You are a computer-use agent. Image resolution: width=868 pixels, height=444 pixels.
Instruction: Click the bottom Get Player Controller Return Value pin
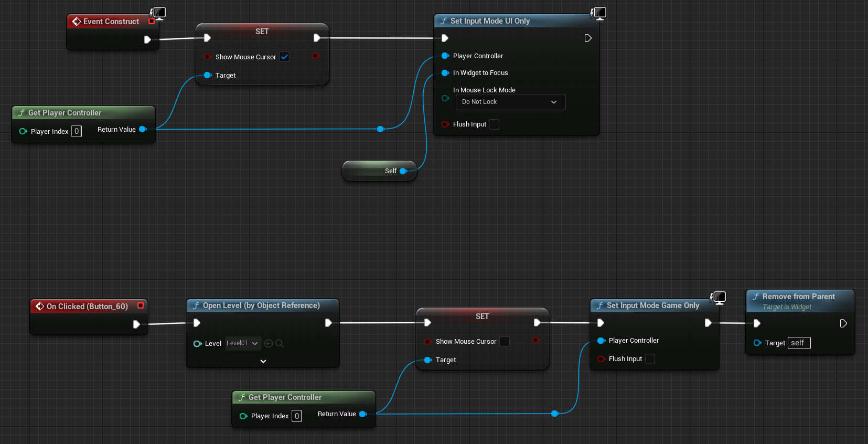[363, 414]
